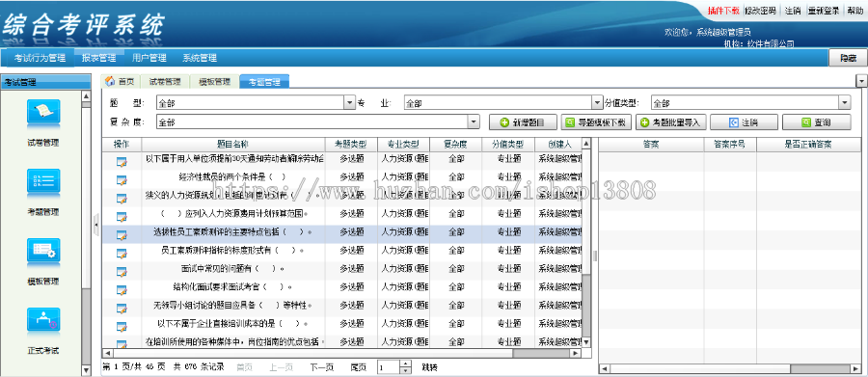This screenshot has width=868, height=377.
Task: Collapse left panel with splitter arrow
Action: coord(96,225)
